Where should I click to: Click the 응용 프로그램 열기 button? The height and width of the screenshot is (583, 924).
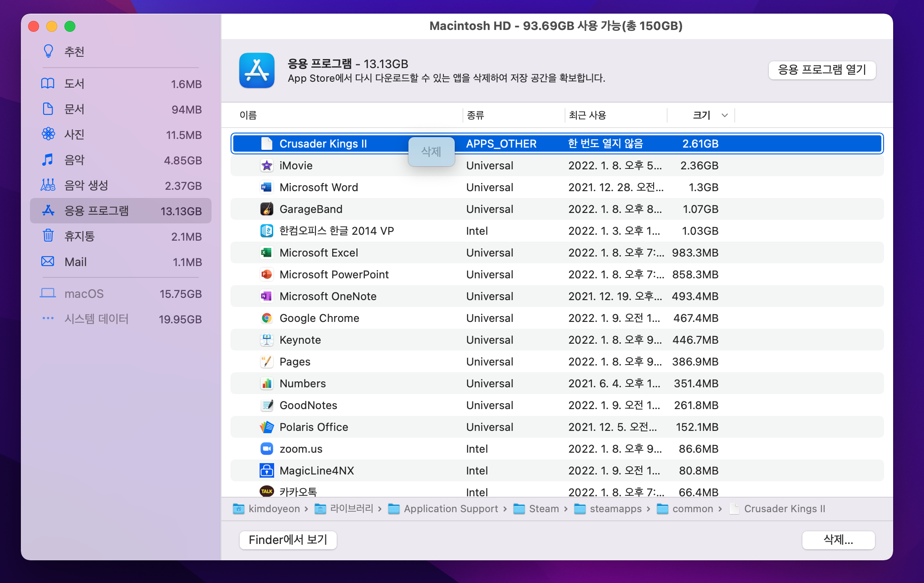821,70
